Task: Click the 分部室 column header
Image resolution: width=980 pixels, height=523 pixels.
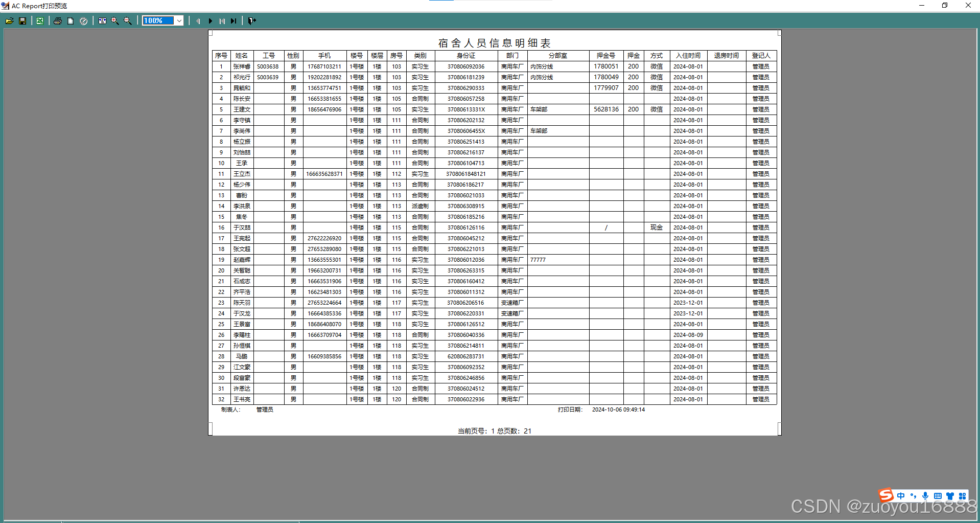Action: coord(558,56)
